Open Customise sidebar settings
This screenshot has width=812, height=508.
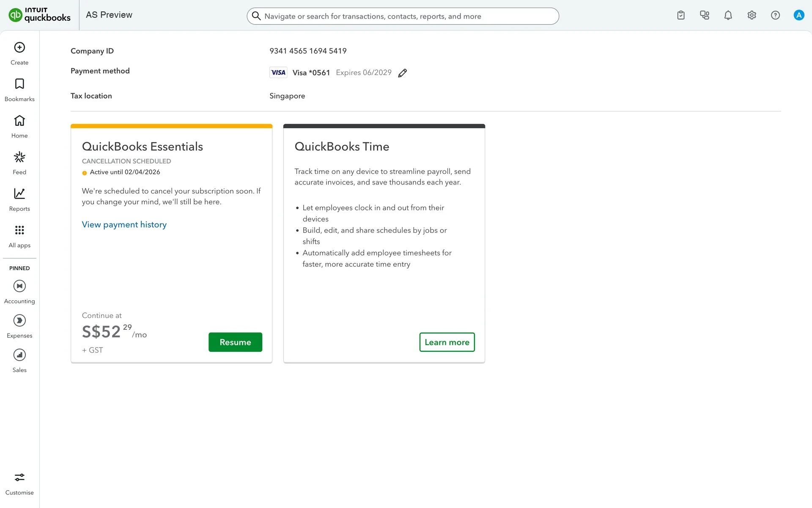point(19,484)
